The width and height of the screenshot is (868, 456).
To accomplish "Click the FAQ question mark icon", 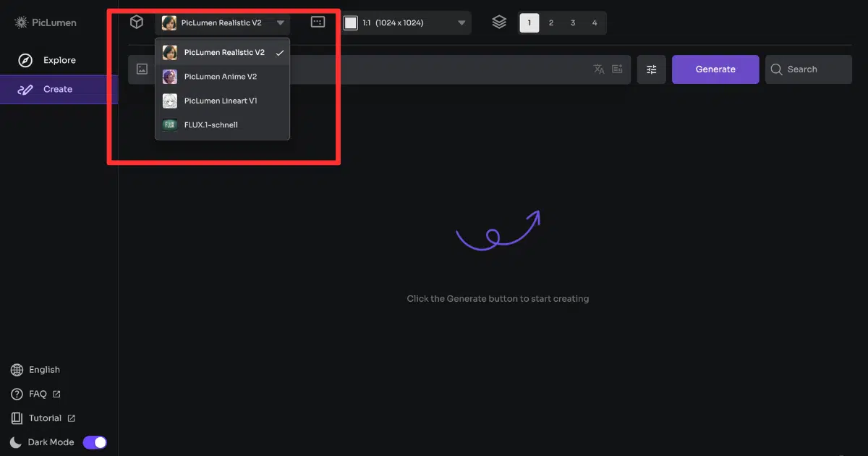I will point(17,394).
